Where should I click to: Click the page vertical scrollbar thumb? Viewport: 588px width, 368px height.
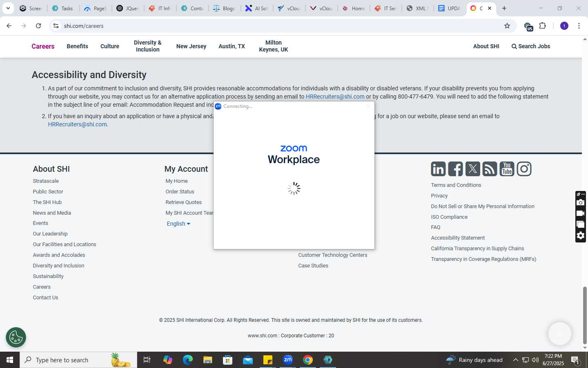pos(585,315)
